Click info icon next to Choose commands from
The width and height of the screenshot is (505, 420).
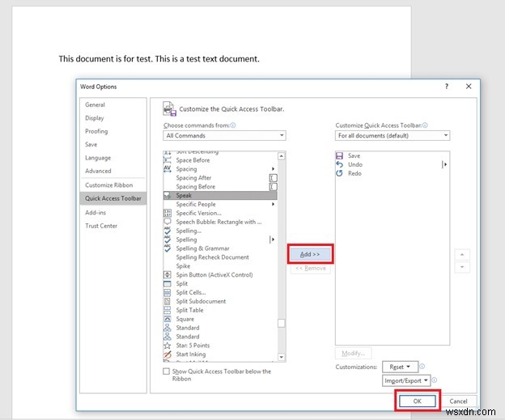(x=233, y=125)
